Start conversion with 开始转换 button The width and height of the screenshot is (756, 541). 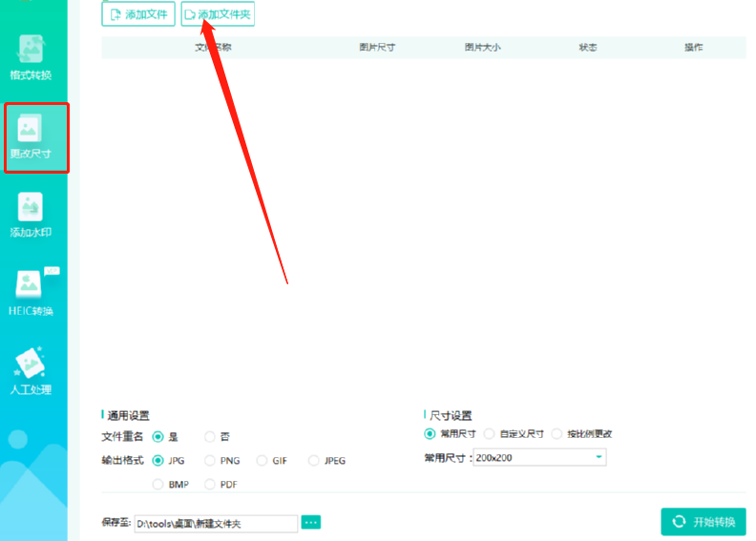(703, 522)
